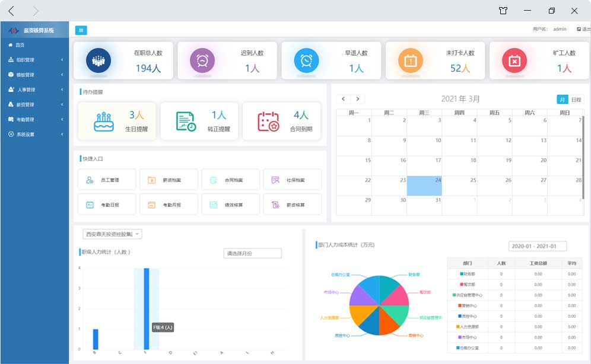Switch calendar to 月 view

click(562, 100)
